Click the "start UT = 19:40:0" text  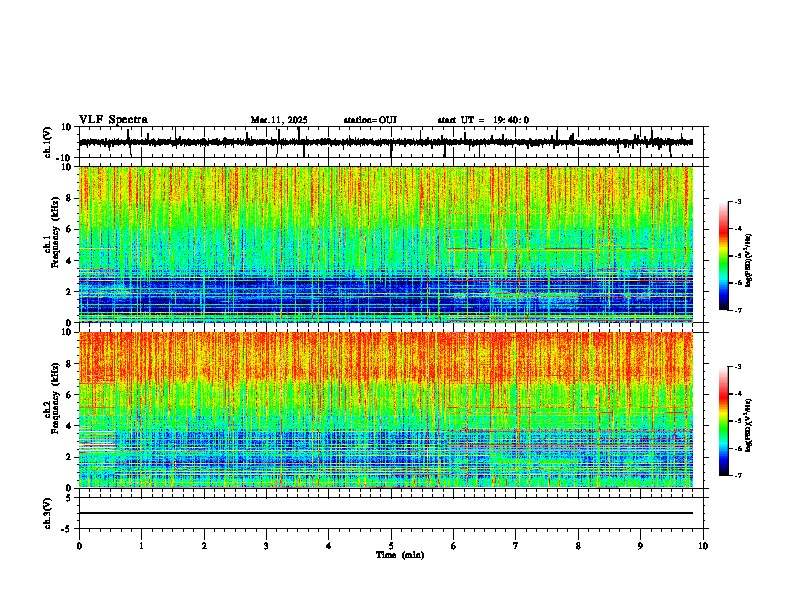point(483,120)
